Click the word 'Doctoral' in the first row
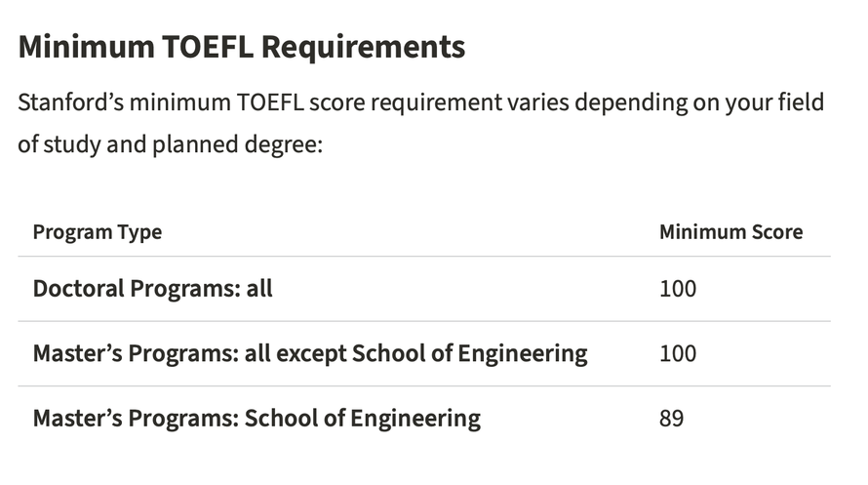This screenshot has width=868, height=485. coord(79,289)
